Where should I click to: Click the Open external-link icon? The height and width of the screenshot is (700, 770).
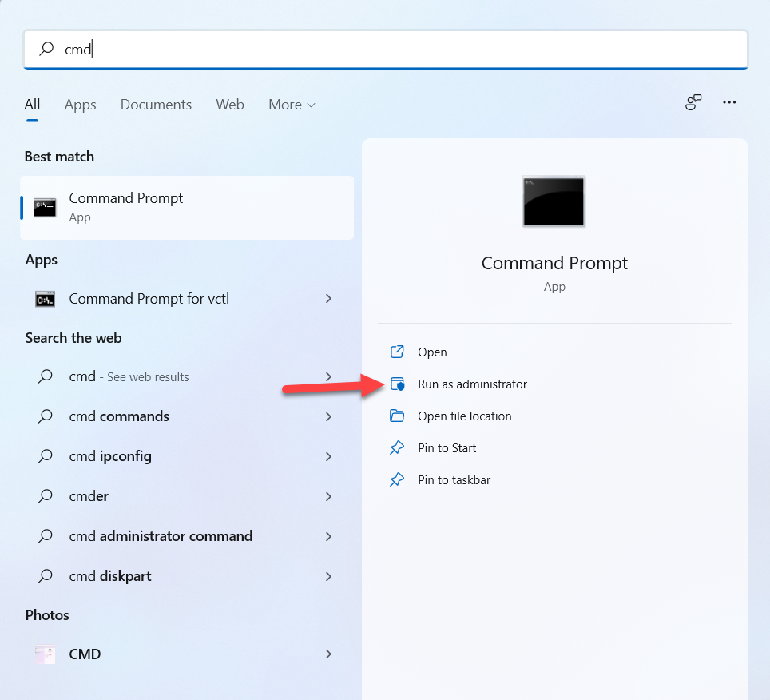click(397, 352)
